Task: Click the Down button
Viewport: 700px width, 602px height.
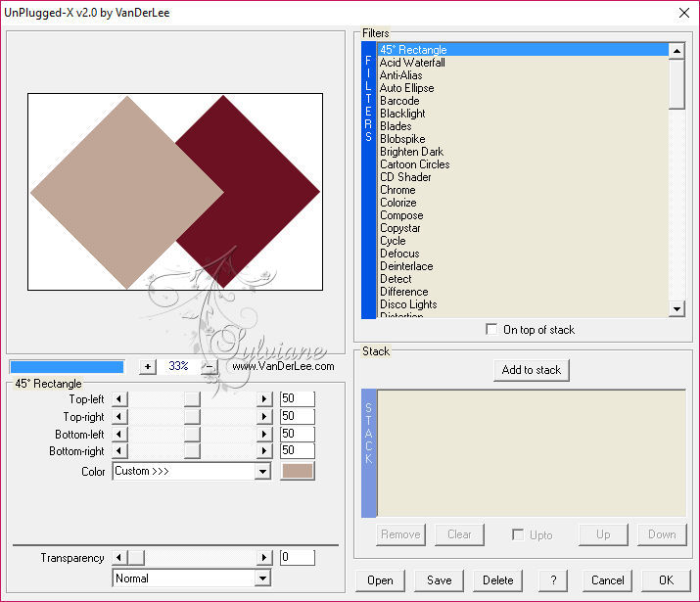Action: (x=662, y=534)
